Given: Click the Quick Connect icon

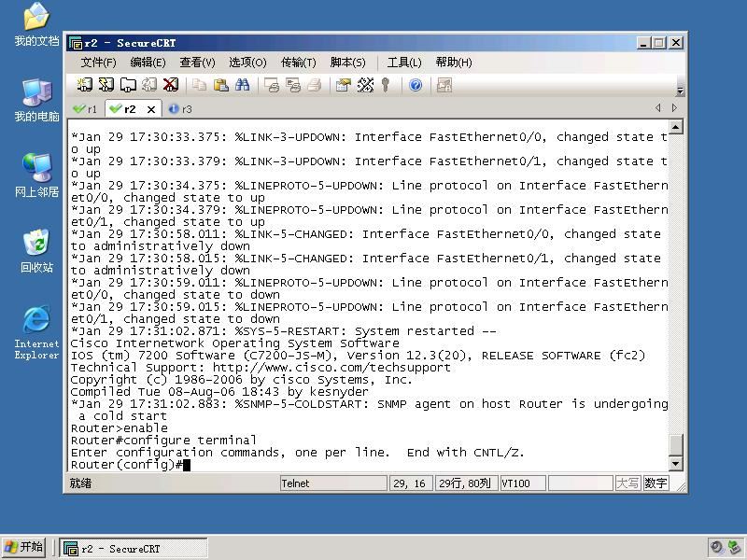Looking at the screenshot, I should tap(106, 85).
